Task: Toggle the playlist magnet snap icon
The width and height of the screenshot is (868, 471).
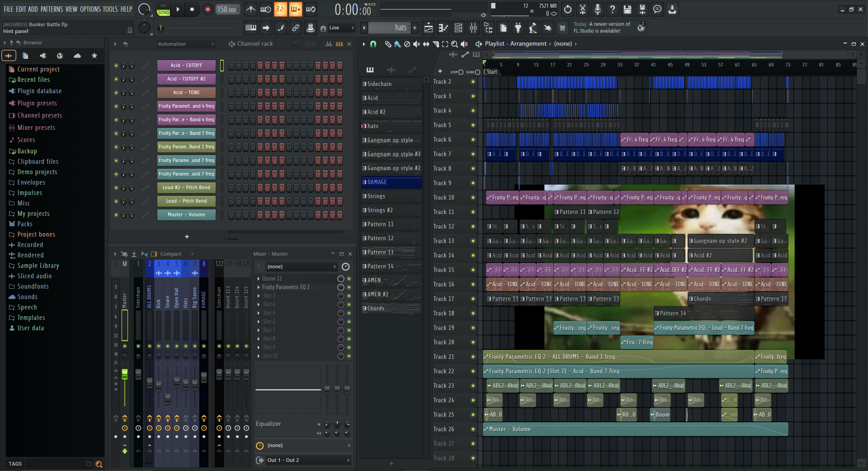Action: tap(373, 44)
